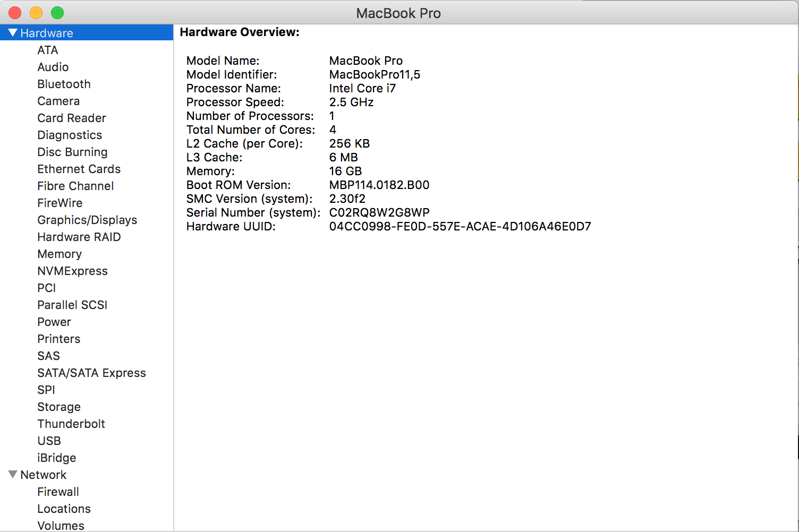Open the Power section

(x=54, y=322)
